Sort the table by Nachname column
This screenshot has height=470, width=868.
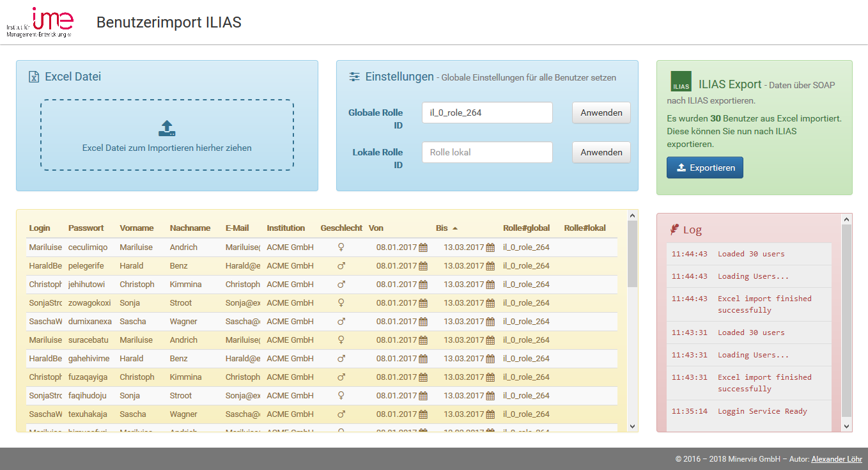coord(190,228)
